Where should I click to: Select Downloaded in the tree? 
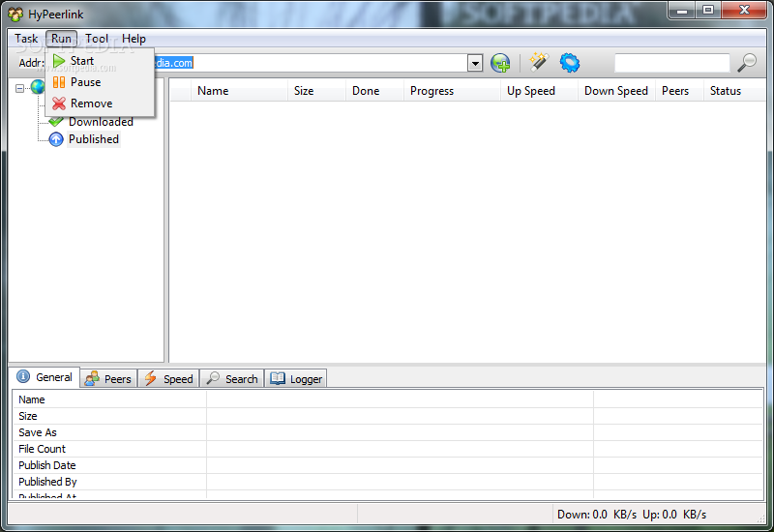click(x=102, y=122)
